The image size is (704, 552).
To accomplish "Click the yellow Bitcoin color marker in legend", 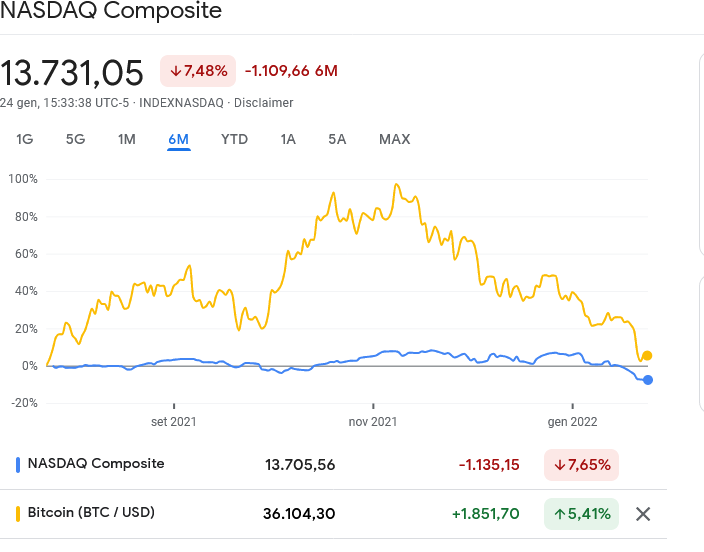I will pos(18,514).
